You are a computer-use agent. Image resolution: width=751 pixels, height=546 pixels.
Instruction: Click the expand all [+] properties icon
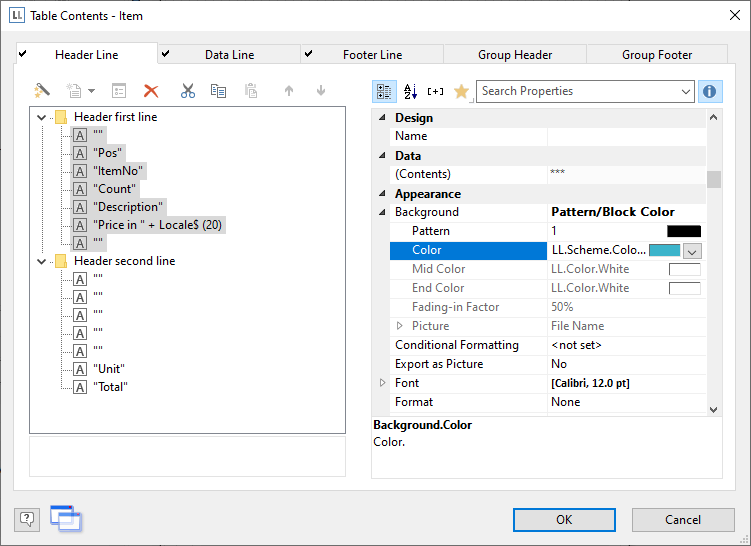(435, 91)
